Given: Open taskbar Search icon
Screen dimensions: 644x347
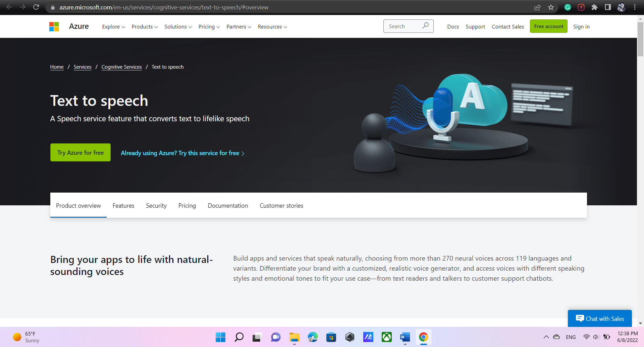Looking at the screenshot, I should pos(239,337).
